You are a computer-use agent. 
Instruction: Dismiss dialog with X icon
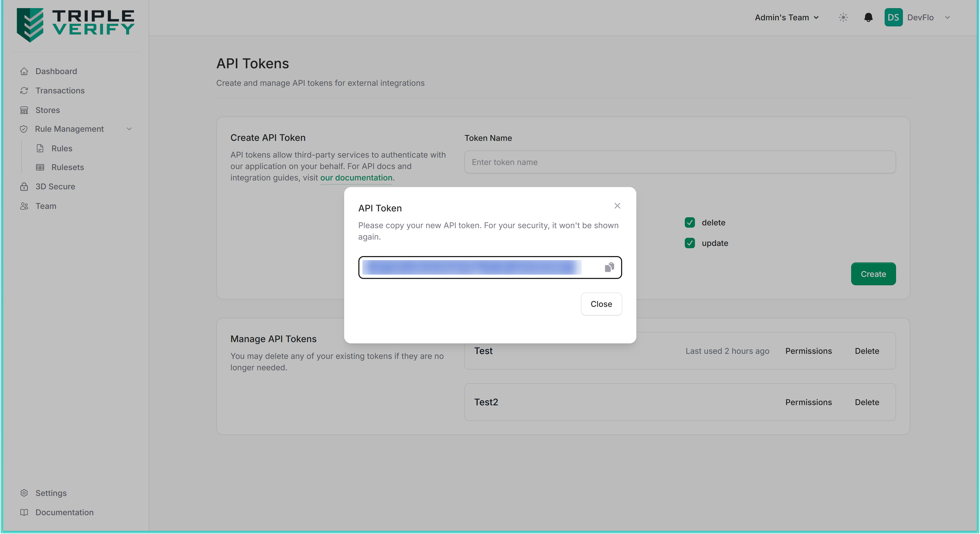(x=617, y=206)
